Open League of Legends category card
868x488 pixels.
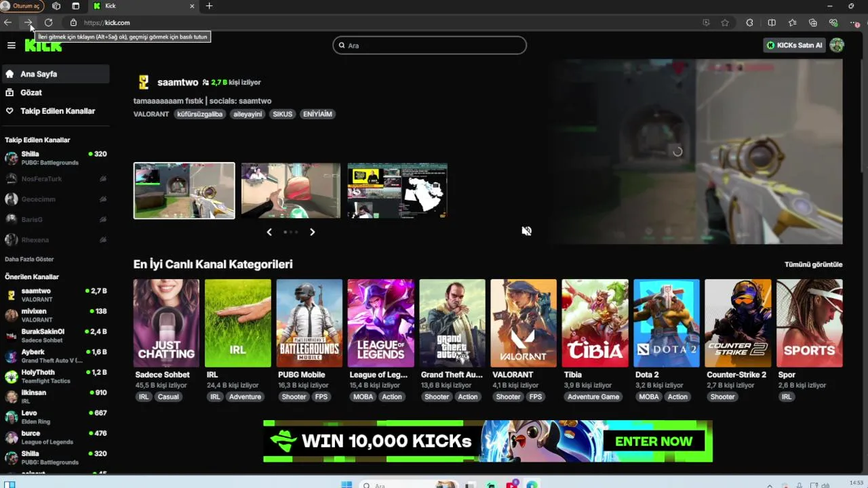click(x=380, y=323)
